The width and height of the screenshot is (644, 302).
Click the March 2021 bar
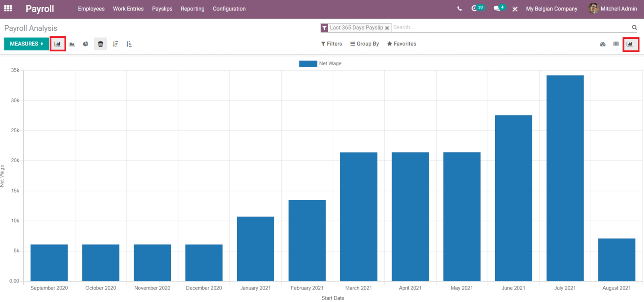pos(359,216)
